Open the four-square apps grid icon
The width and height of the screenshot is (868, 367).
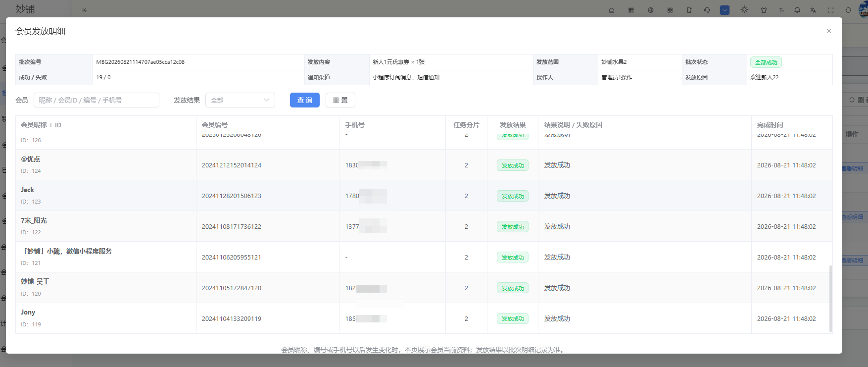click(x=670, y=10)
